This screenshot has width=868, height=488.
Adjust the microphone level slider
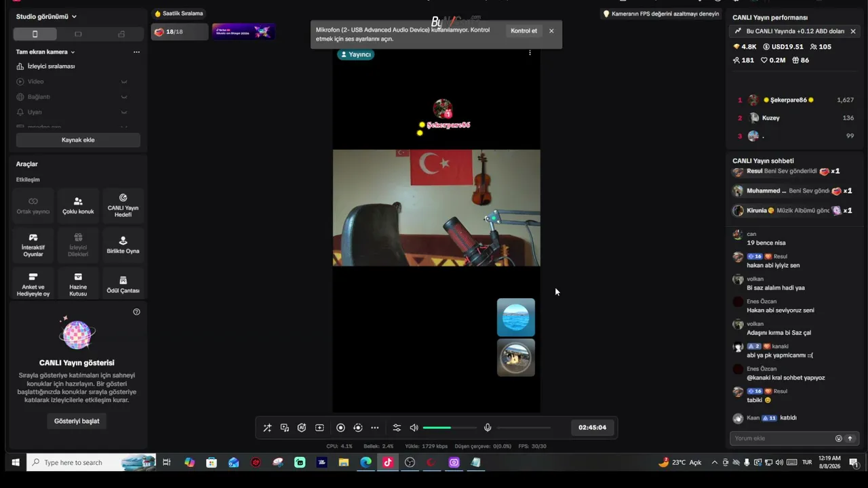point(524,428)
